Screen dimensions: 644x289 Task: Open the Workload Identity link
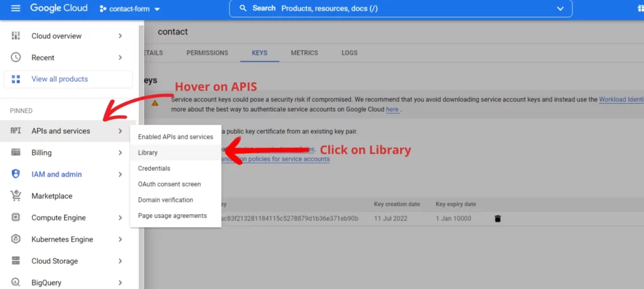(621, 99)
